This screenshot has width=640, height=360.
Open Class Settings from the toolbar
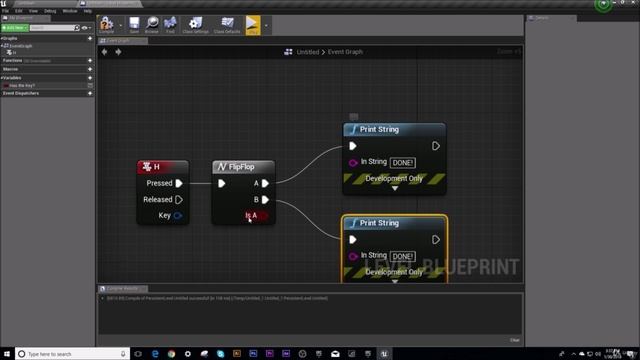tap(196, 25)
